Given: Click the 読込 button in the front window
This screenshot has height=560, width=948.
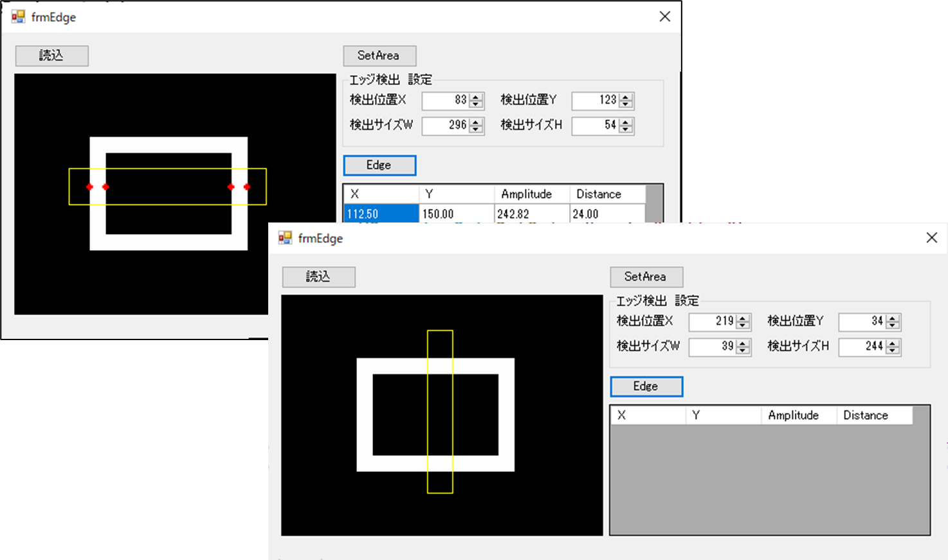Looking at the screenshot, I should [x=318, y=277].
